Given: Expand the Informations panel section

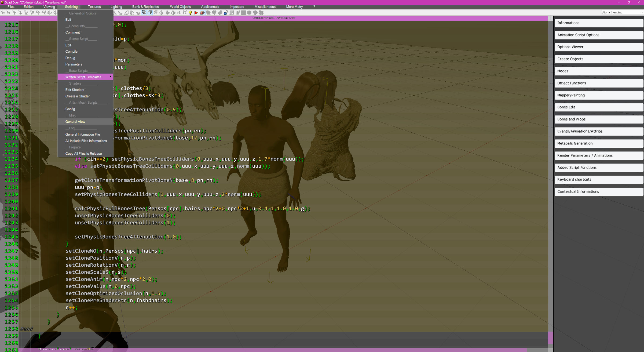Looking at the screenshot, I should [x=599, y=23].
